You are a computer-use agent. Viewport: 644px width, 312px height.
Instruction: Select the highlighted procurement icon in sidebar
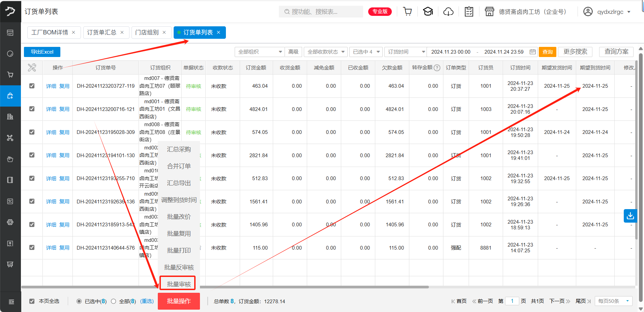pos(10,96)
